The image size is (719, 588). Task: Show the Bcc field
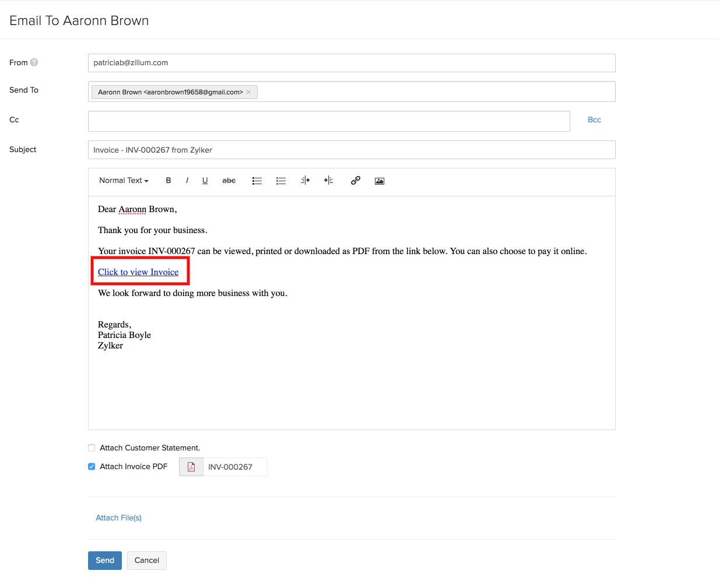[x=594, y=119]
